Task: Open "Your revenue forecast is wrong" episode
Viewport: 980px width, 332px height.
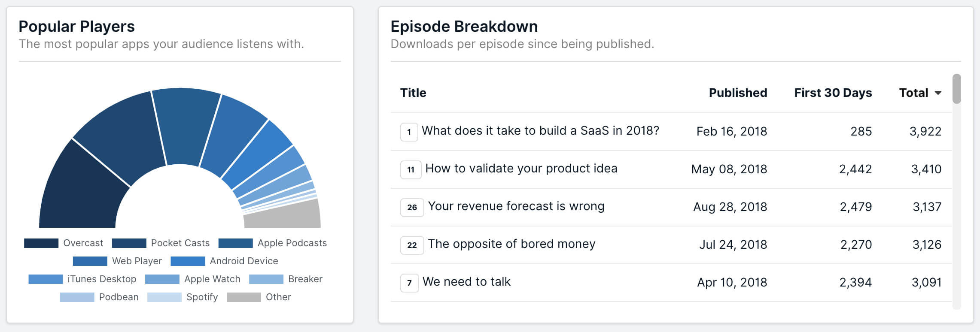Action: click(516, 206)
